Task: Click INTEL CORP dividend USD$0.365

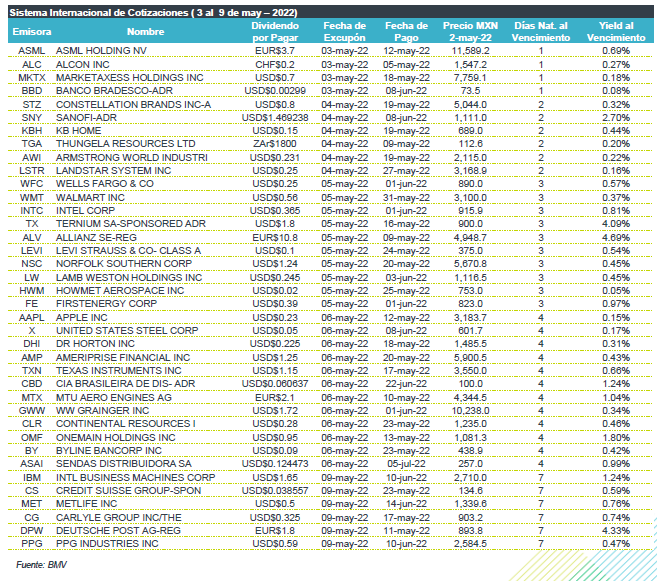Action: tap(275, 211)
